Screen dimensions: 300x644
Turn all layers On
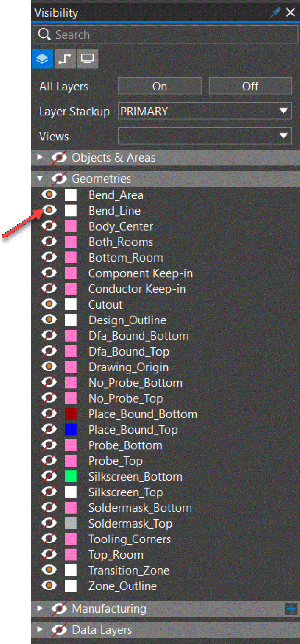(x=159, y=86)
